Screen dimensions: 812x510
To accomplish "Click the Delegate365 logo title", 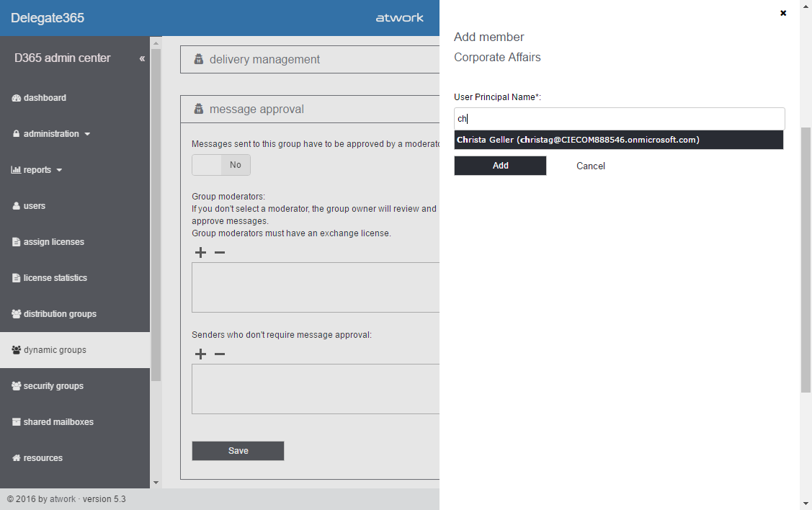I will click(x=48, y=18).
